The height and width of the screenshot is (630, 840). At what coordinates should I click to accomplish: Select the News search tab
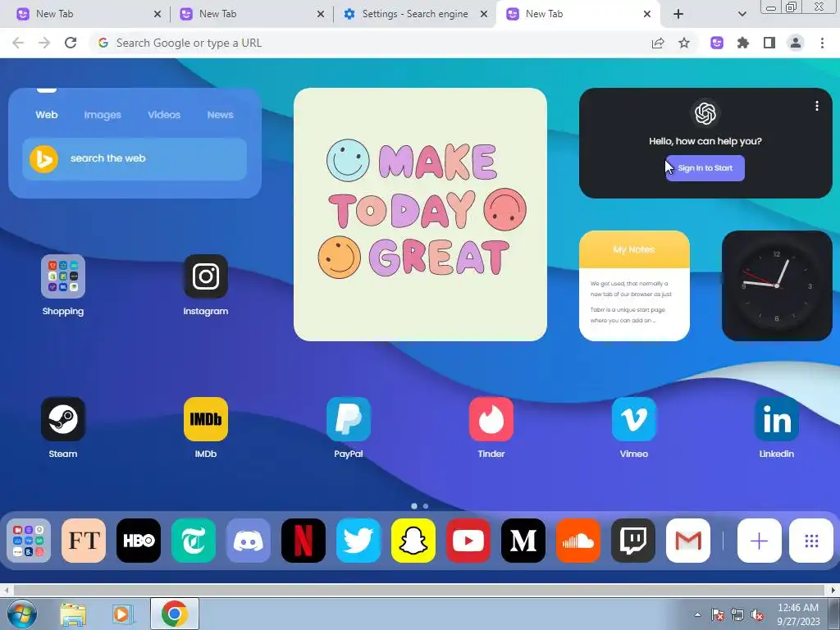(x=220, y=115)
